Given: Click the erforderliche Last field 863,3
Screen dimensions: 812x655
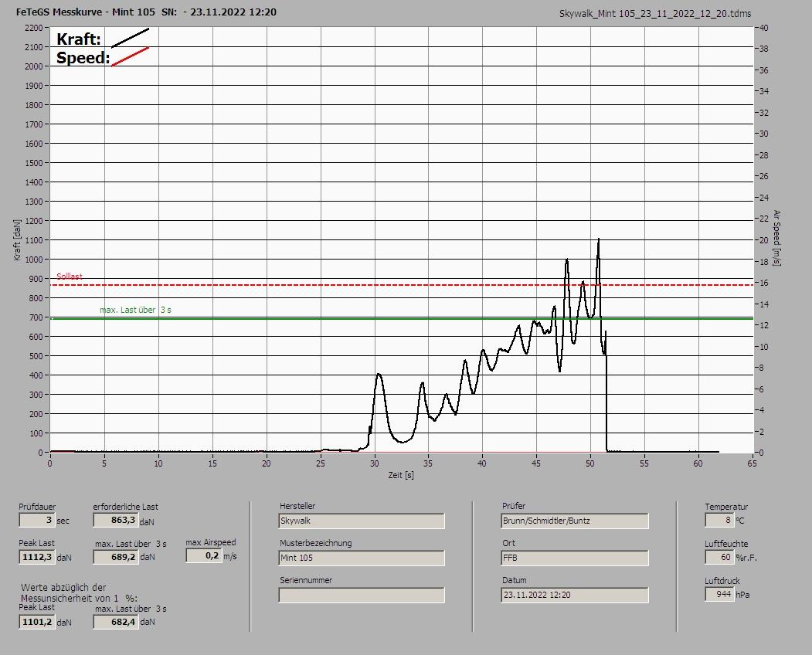Looking at the screenshot, I should 115,520.
